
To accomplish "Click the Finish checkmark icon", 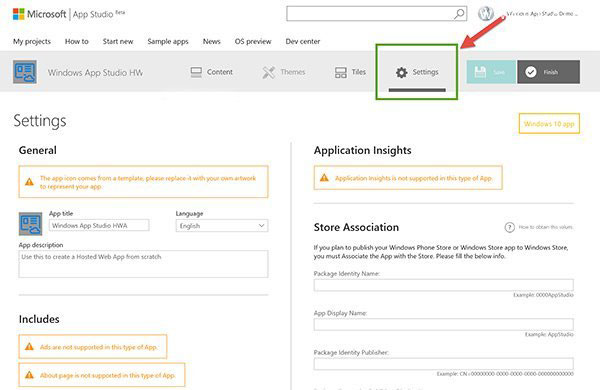I will 531,72.
